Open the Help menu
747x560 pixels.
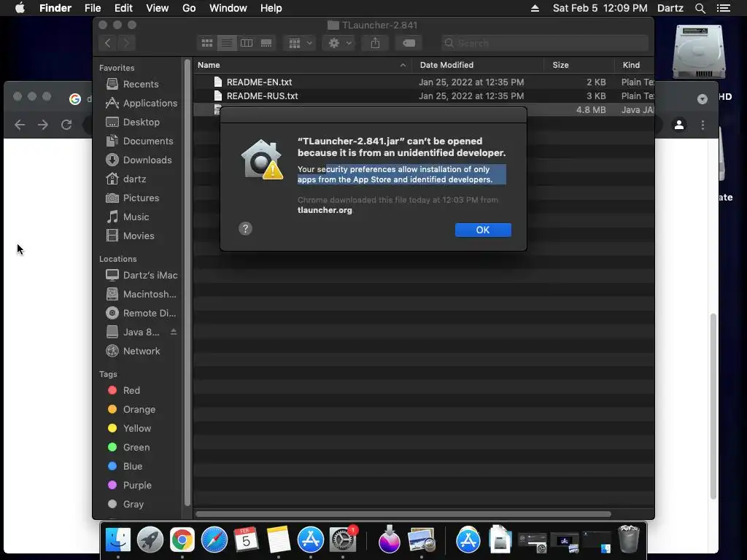pos(271,8)
